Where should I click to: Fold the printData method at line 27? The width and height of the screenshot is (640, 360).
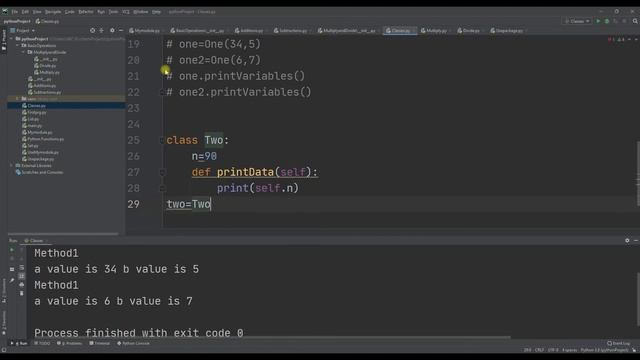162,172
